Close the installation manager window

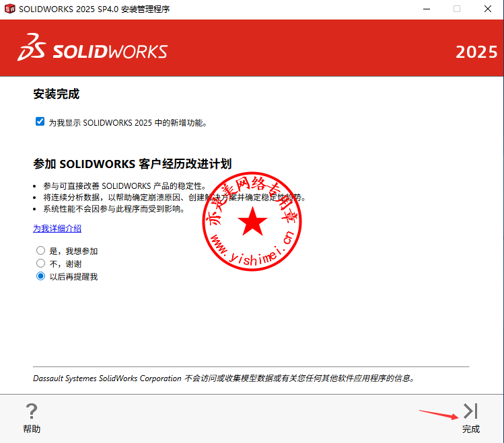(488, 9)
